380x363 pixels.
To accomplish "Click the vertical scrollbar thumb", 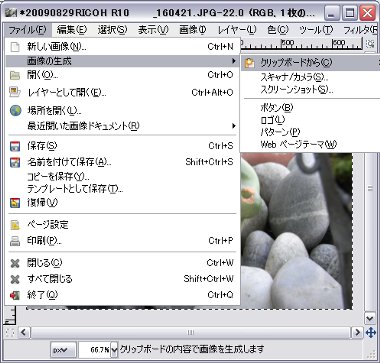I will tap(370, 188).
